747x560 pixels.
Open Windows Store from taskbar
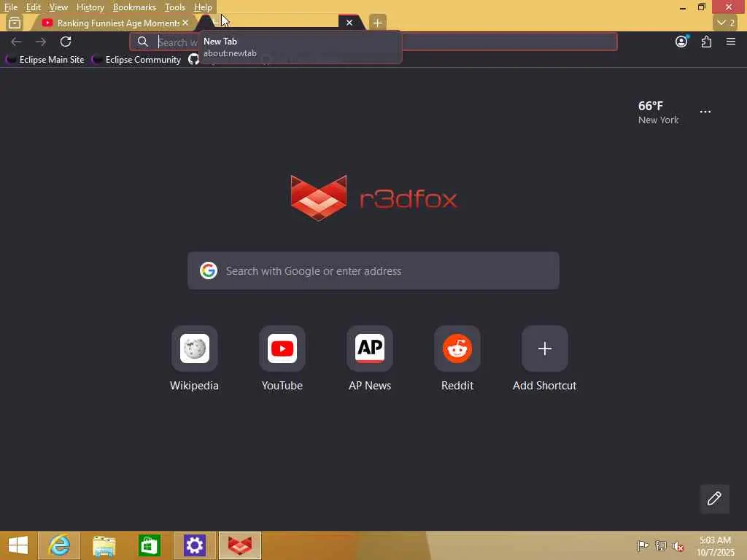(x=149, y=545)
